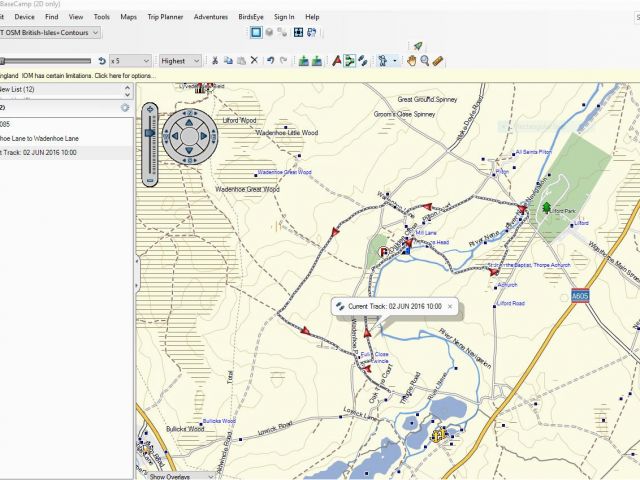Click the Wadenhoe Great Wood blue label

click(284, 172)
